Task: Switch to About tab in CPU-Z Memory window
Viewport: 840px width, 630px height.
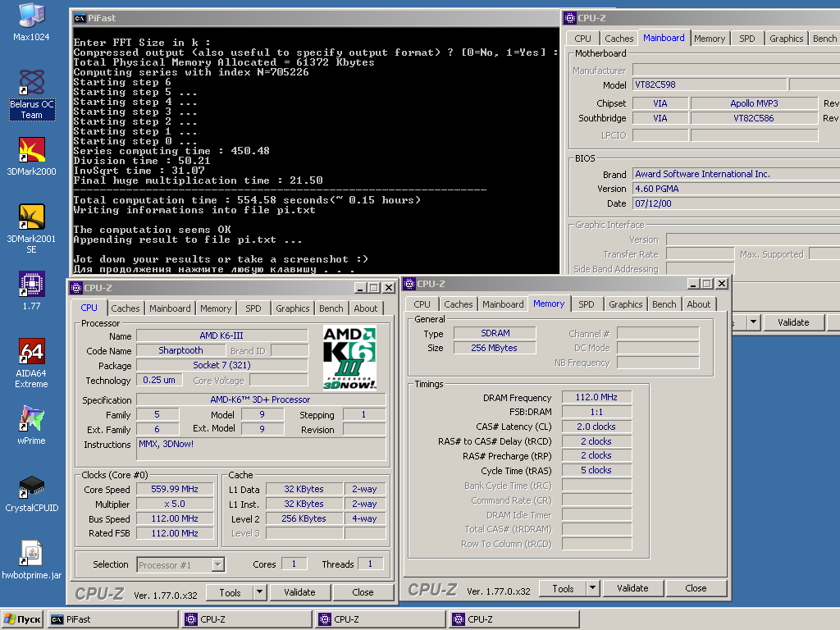Action: [699, 304]
